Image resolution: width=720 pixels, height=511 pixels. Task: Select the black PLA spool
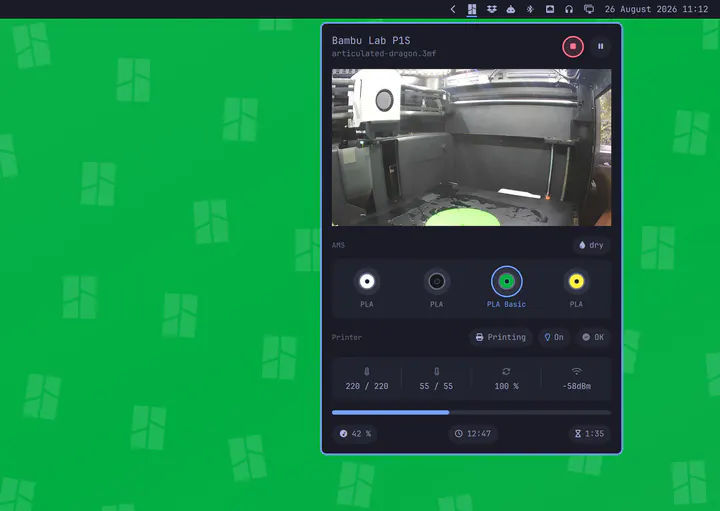(437, 281)
